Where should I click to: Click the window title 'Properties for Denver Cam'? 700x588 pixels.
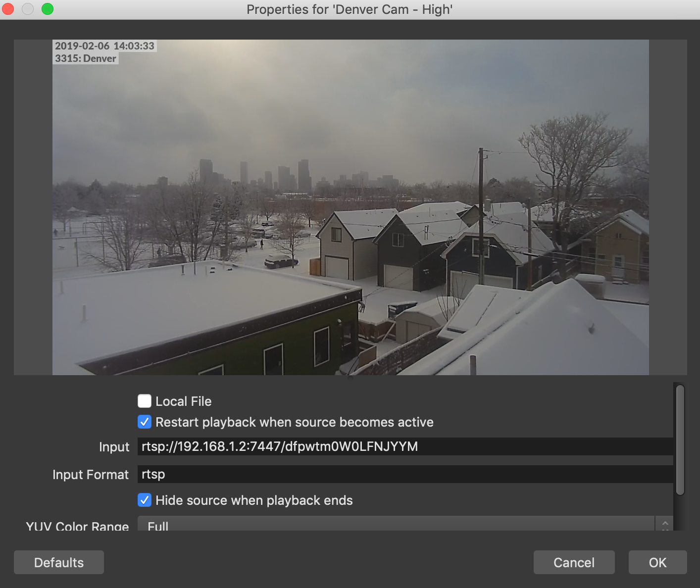(x=350, y=9)
